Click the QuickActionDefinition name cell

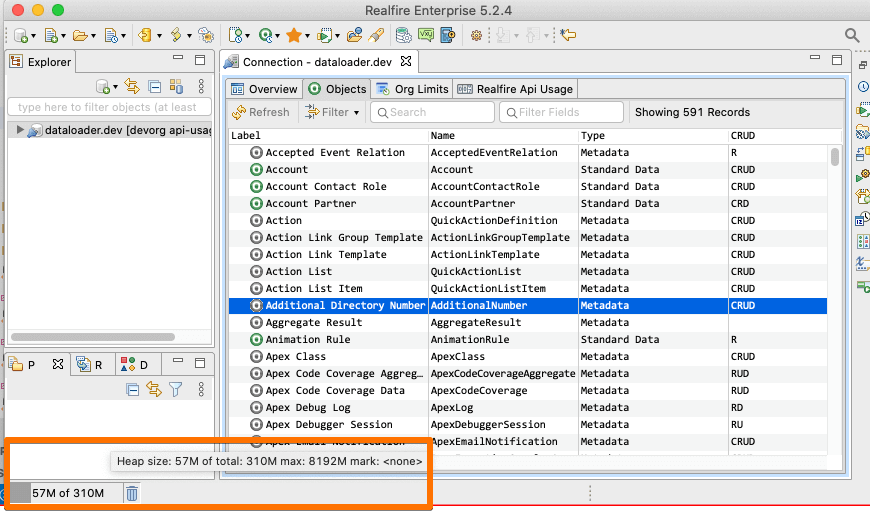[494, 221]
